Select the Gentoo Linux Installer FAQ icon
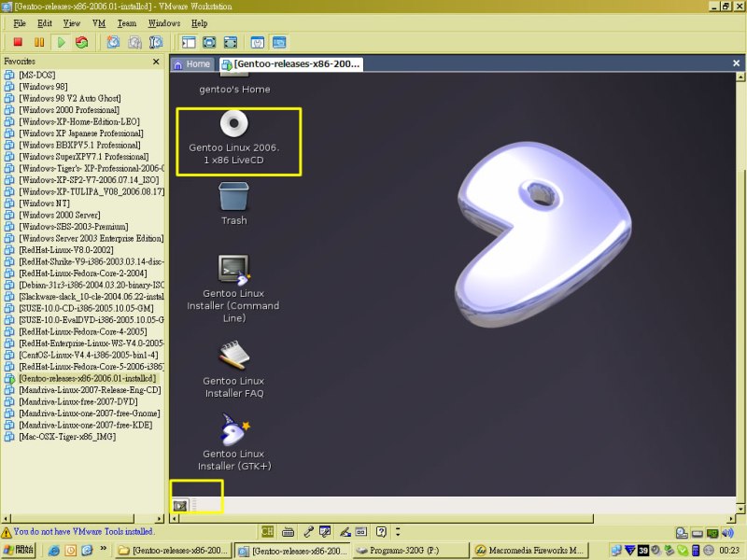This screenshot has width=747, height=560. 233,369
